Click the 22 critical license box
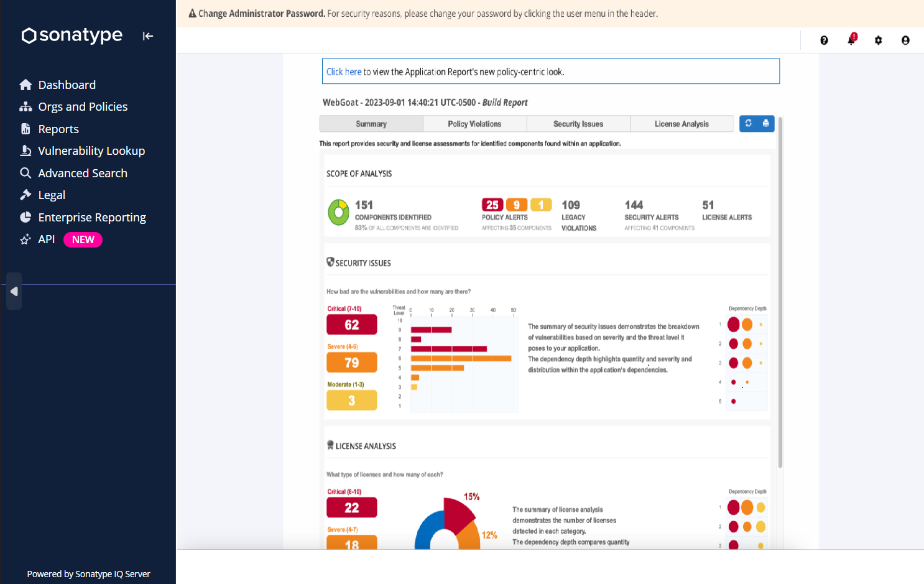This screenshot has height=584, width=924. (352, 508)
